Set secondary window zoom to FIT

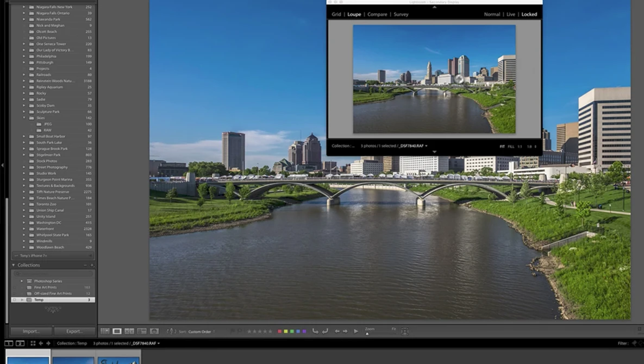tap(502, 147)
